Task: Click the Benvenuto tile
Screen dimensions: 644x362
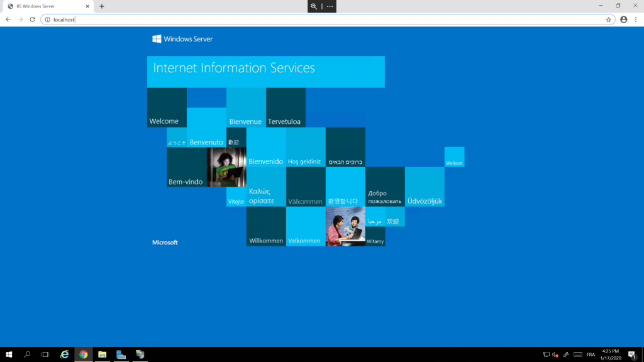Action: coord(206,127)
